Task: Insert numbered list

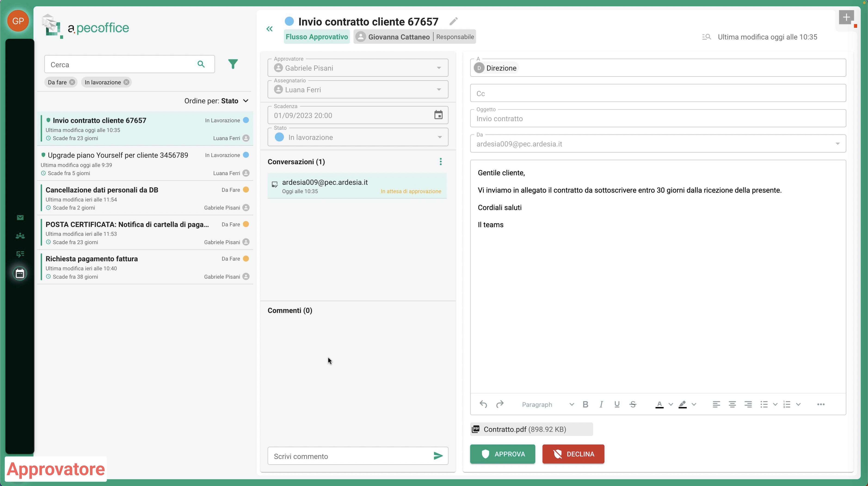Action: (787, 404)
